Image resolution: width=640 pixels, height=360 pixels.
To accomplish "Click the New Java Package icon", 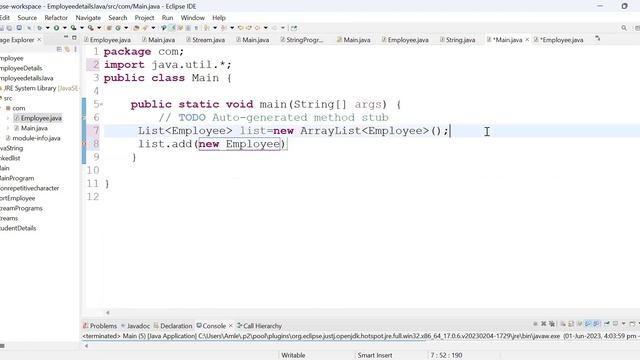I will [109, 28].
